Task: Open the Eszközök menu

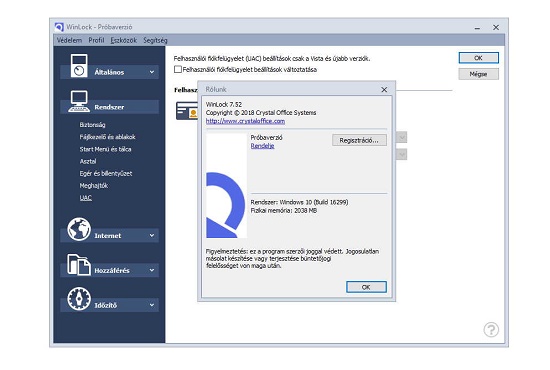Action: [123, 40]
